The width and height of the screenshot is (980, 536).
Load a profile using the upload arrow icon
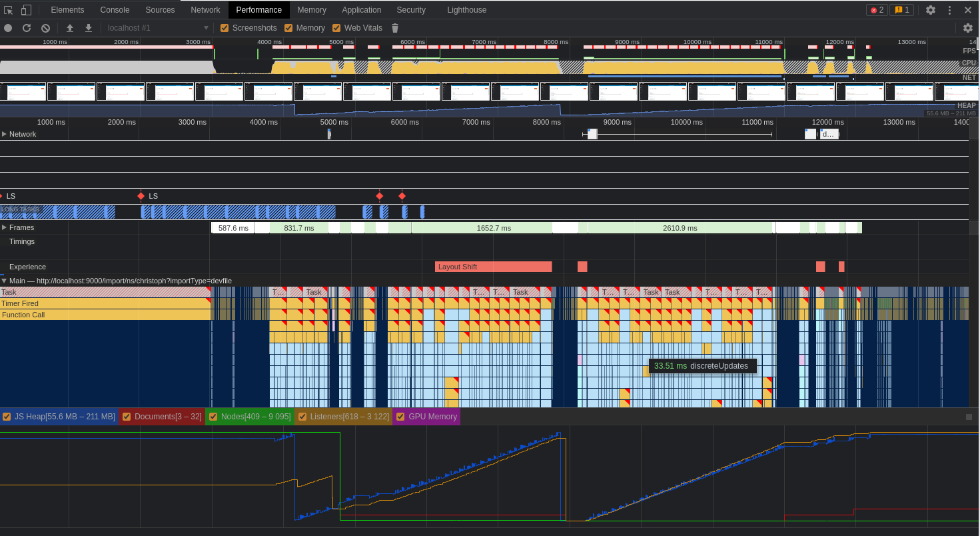pyautogui.click(x=70, y=28)
